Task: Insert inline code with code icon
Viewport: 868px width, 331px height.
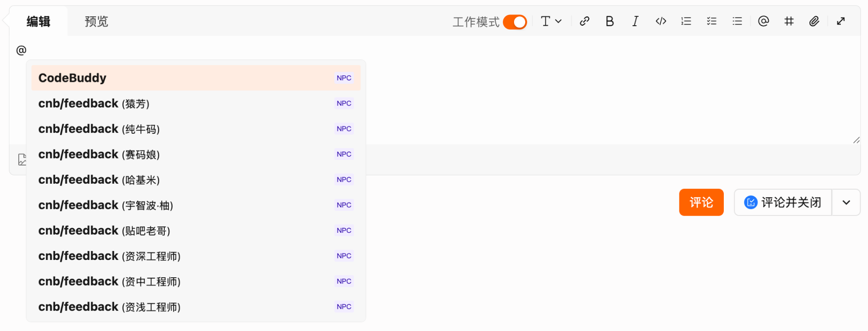Action: point(661,21)
